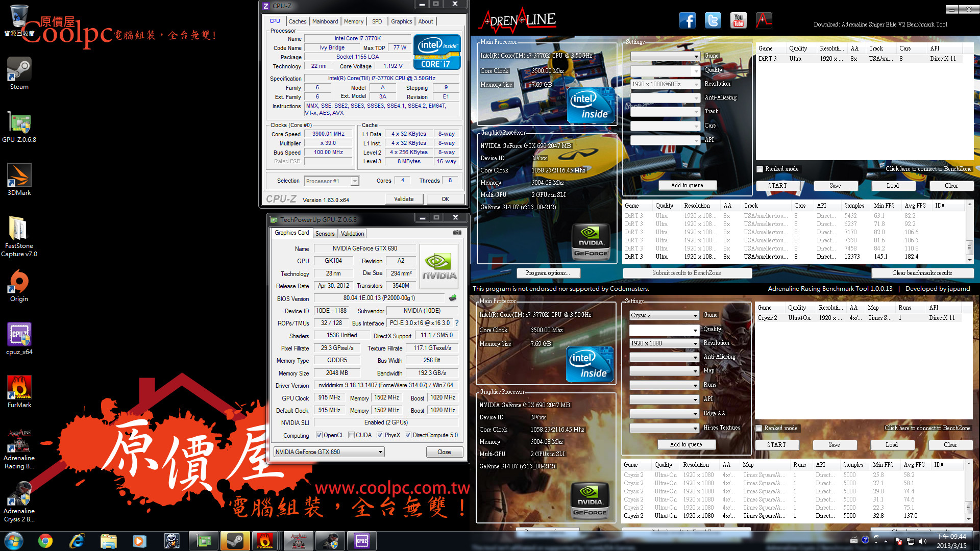980x551 pixels.
Task: Click 'Click here to connect to BenchZone' in Racing tool
Action: (x=928, y=169)
